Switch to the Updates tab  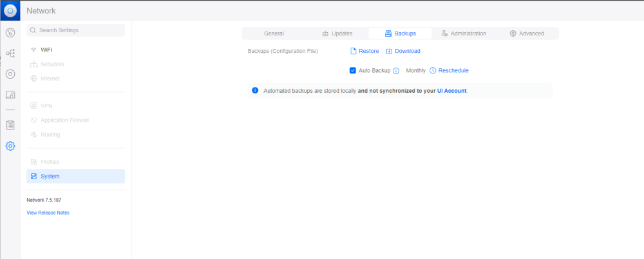pos(337,34)
